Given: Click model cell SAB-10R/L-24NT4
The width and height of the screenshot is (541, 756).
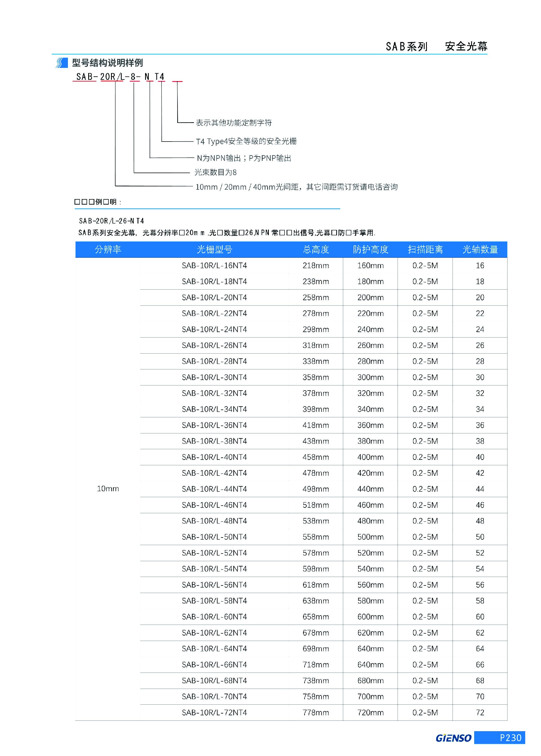Looking at the screenshot, I should [x=214, y=329].
